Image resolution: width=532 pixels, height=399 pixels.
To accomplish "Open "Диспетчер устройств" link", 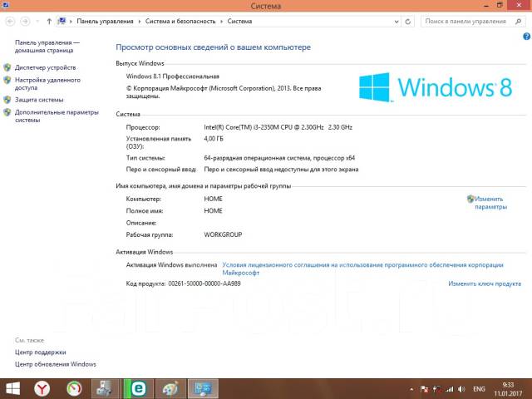I will (x=45, y=67).
